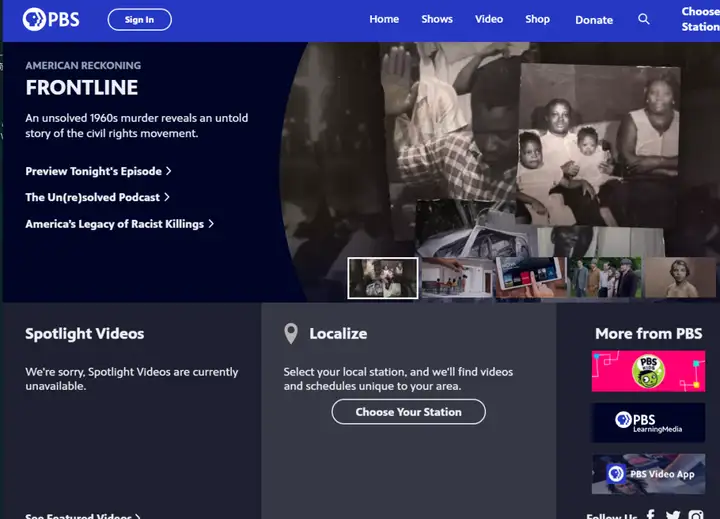Screen dimensions: 720x519
Task: Open the PBS Twitter bird icon
Action: pos(673,515)
